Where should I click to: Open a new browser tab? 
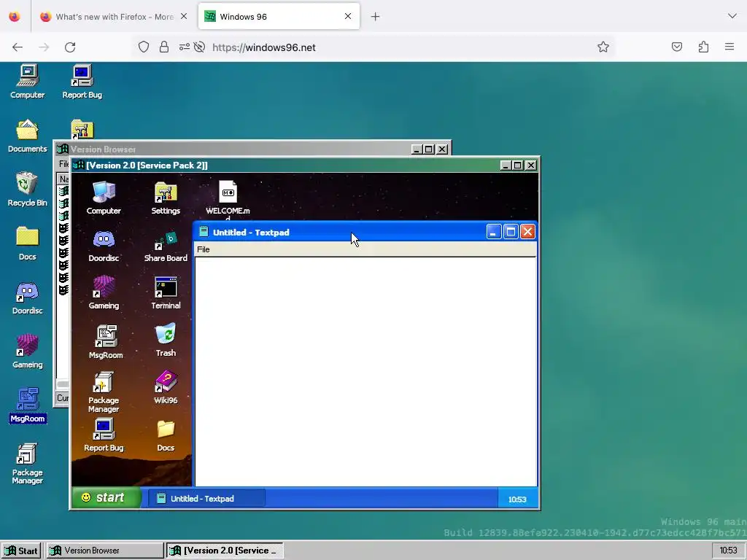click(376, 17)
